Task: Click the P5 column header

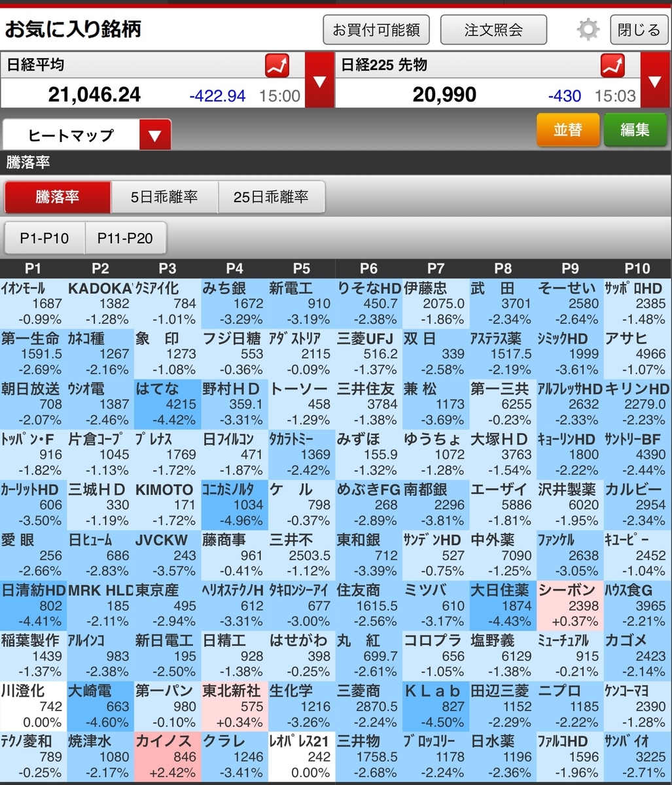Action: pyautogui.click(x=302, y=268)
